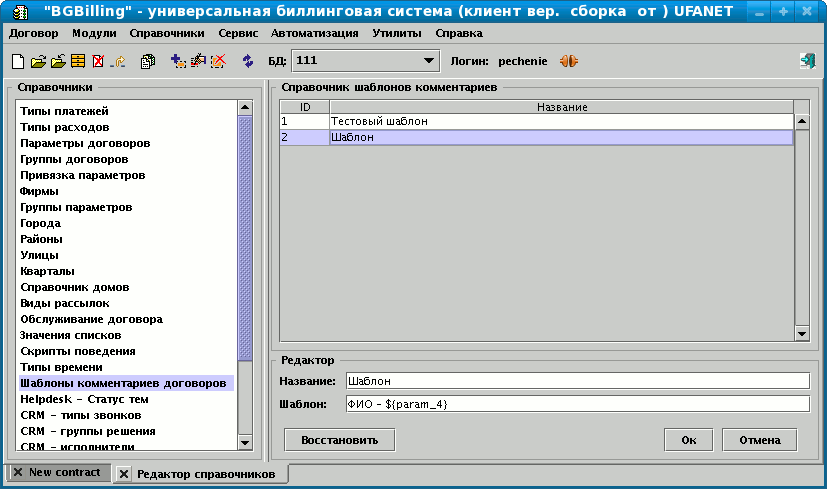The width and height of the screenshot is (827, 489).
Task: Click the orange icon next to login pechenie
Action: [x=569, y=61]
